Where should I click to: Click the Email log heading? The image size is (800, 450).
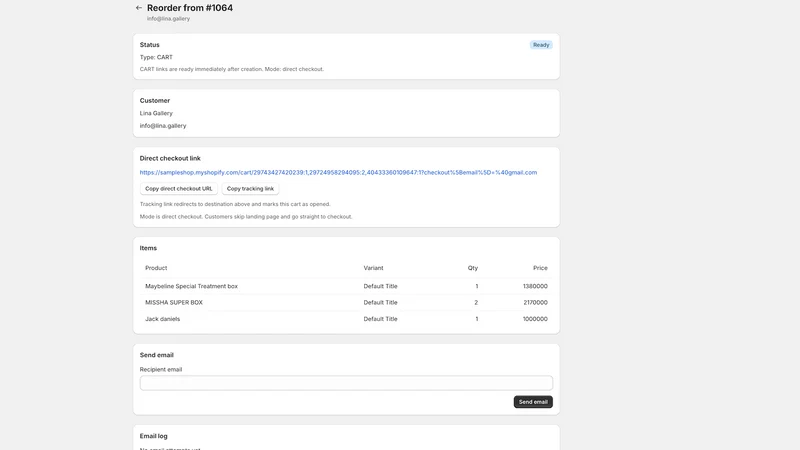(154, 436)
